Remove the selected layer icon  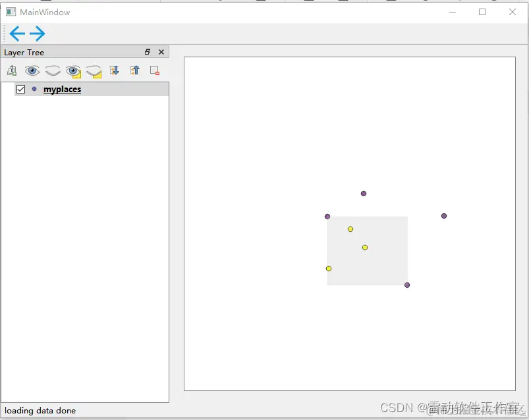tap(155, 70)
